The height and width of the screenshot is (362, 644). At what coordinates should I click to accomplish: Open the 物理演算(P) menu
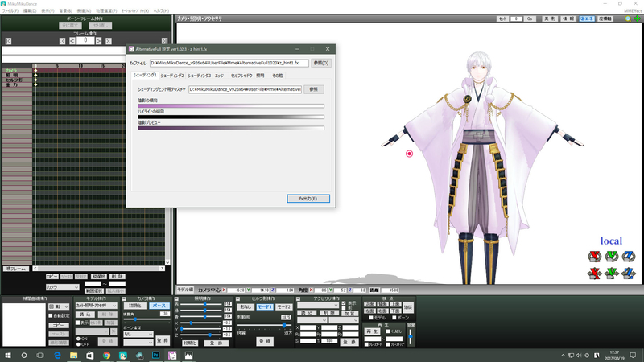point(106,11)
